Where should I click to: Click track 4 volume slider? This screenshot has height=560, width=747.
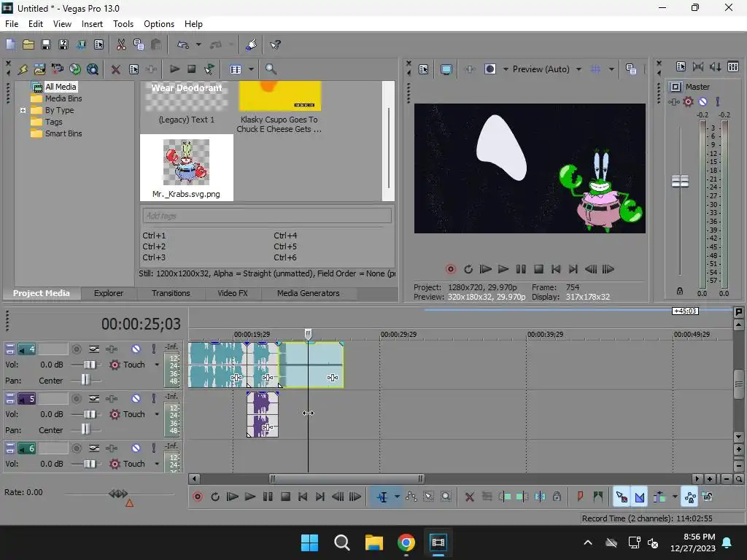coord(88,365)
